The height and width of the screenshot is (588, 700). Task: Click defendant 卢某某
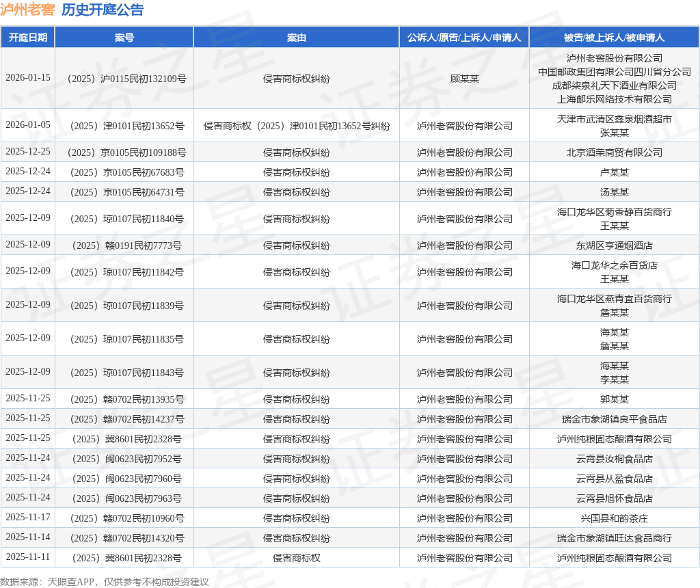615,172
